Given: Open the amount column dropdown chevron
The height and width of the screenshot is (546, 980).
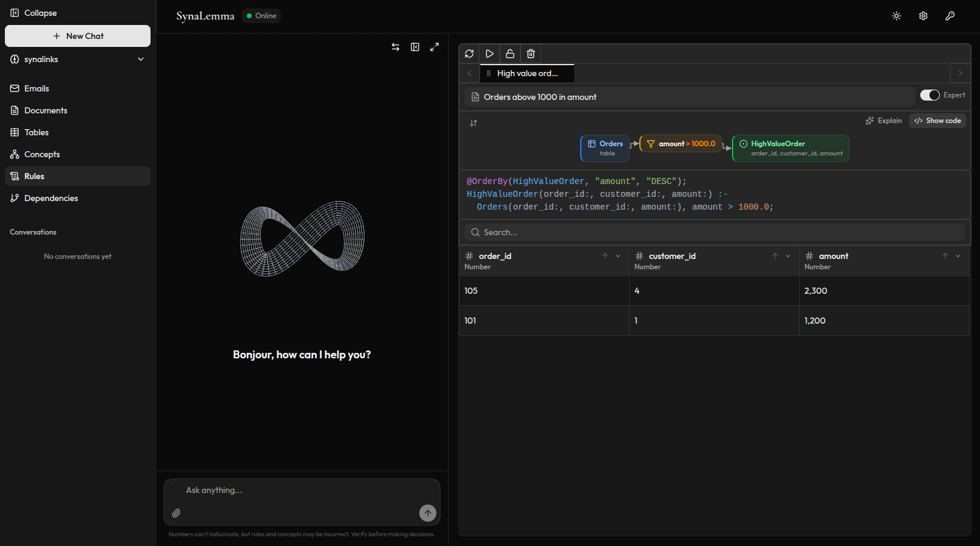Looking at the screenshot, I should [958, 256].
